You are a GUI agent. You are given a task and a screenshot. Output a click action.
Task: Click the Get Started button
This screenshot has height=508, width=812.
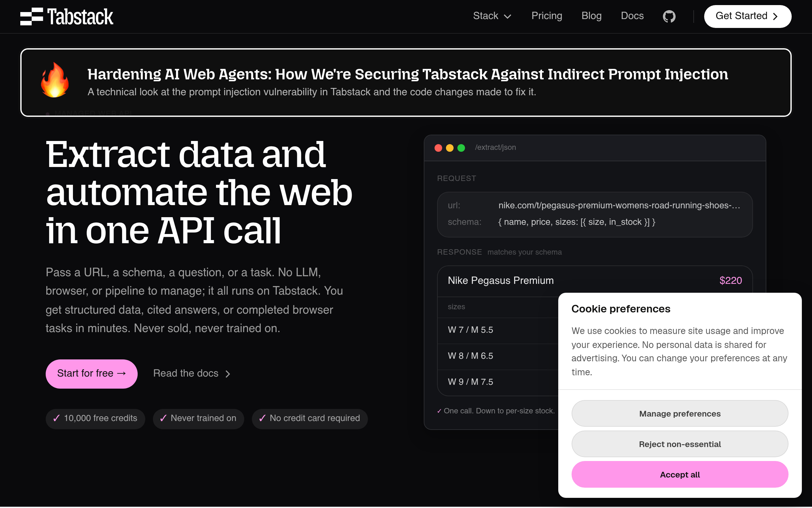pos(747,16)
